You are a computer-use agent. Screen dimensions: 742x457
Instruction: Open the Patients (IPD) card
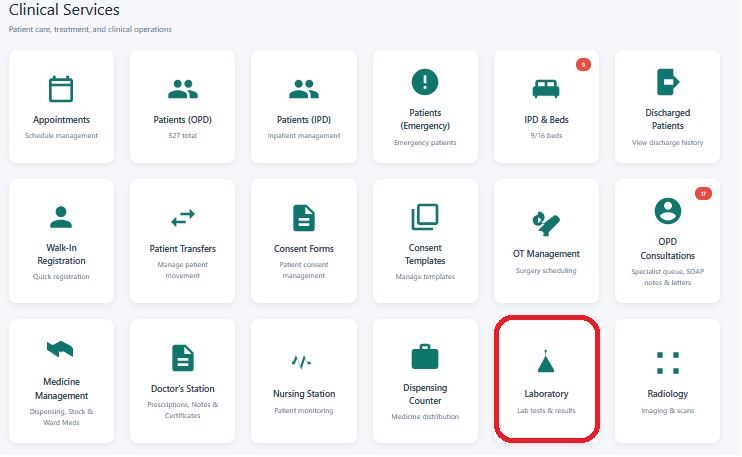click(304, 106)
